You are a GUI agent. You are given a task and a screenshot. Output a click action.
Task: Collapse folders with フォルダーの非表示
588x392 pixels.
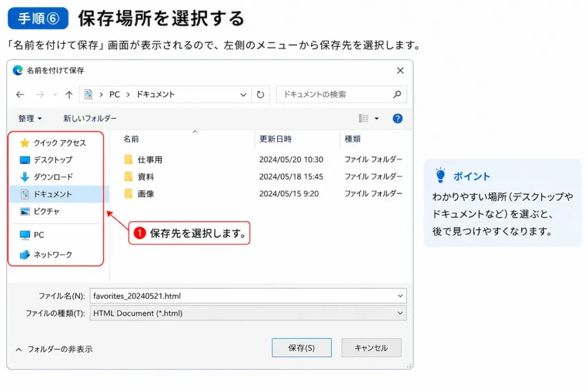point(54,350)
